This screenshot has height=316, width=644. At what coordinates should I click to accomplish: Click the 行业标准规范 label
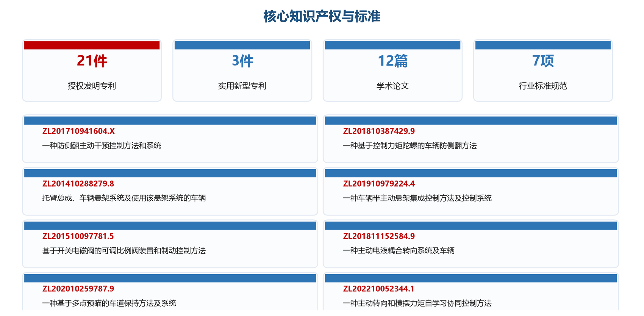tap(543, 86)
